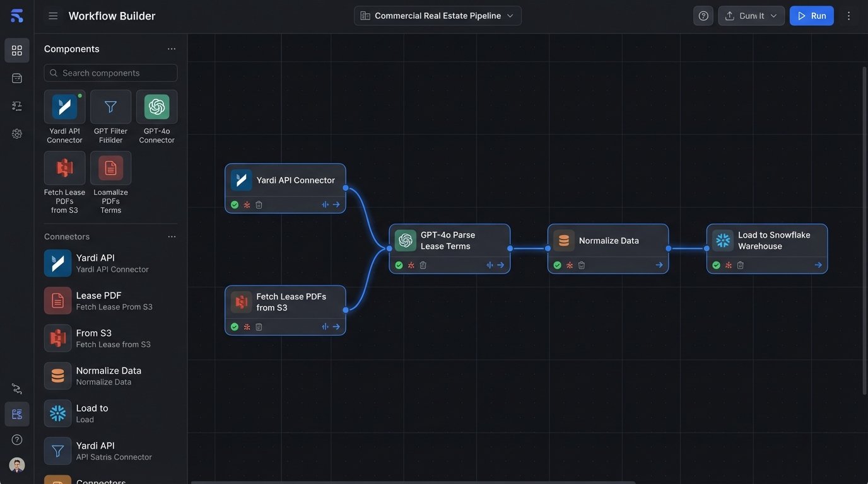This screenshot has width=868, height=484.
Task: Click the Search components input field
Action: click(x=111, y=73)
